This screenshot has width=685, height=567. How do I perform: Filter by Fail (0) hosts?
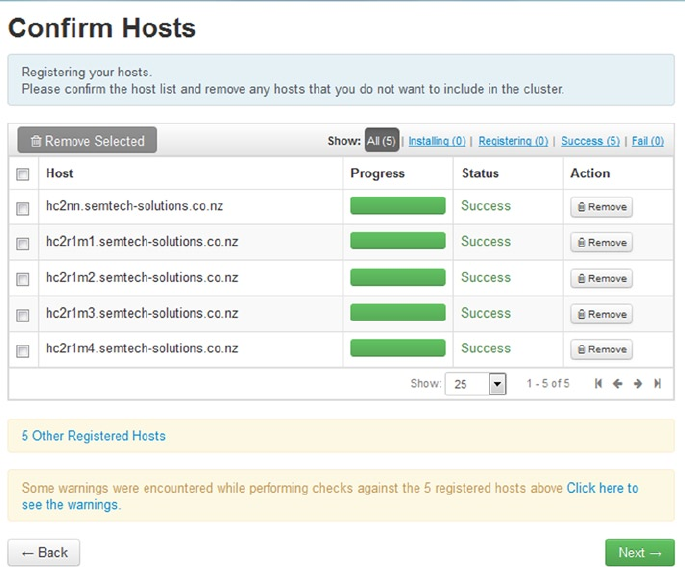[647, 141]
